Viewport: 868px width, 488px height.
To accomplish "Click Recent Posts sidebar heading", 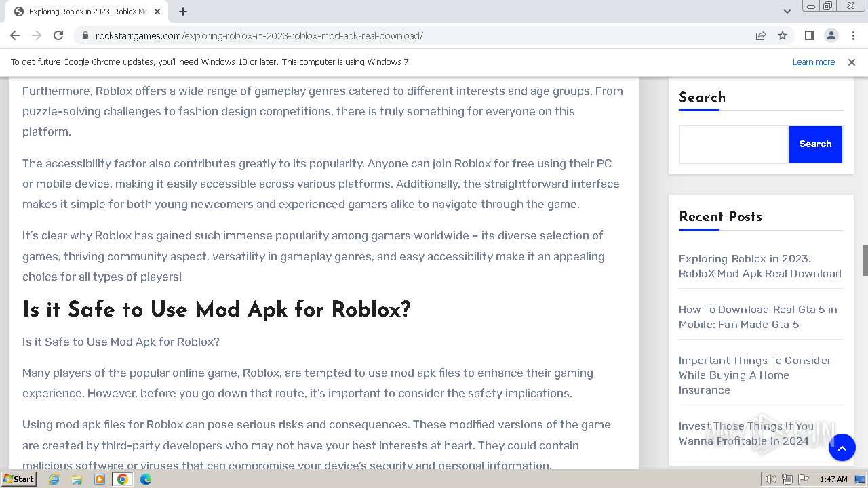I will 720,217.
